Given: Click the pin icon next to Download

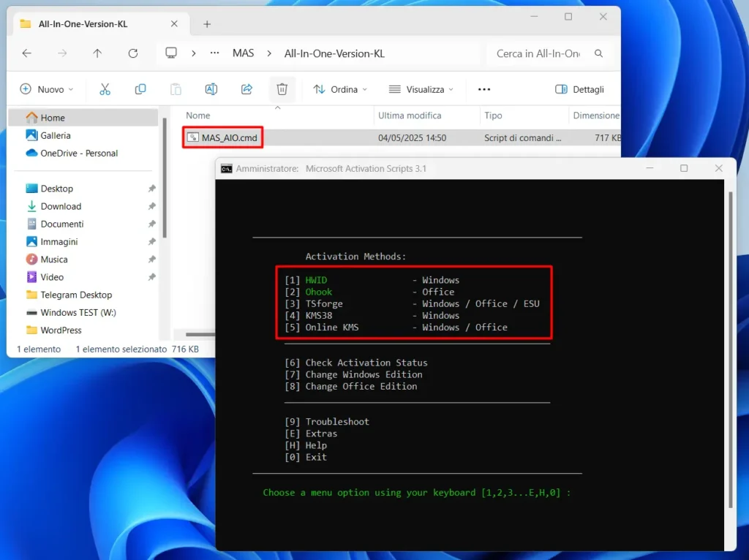Looking at the screenshot, I should [152, 206].
